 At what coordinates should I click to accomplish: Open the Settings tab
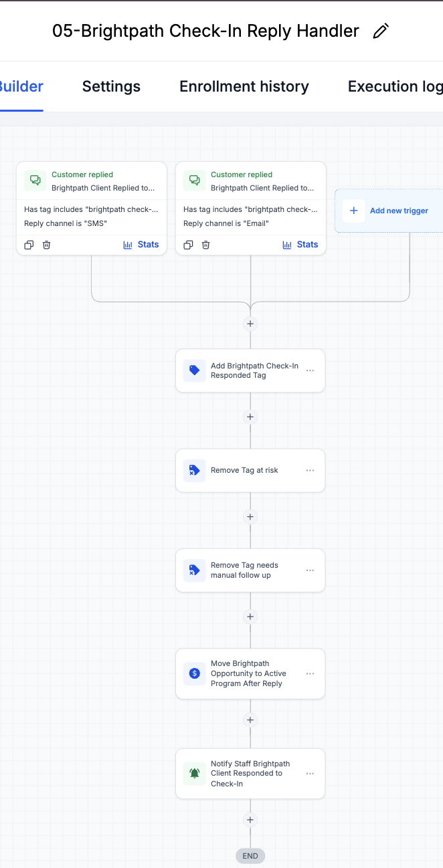point(111,86)
